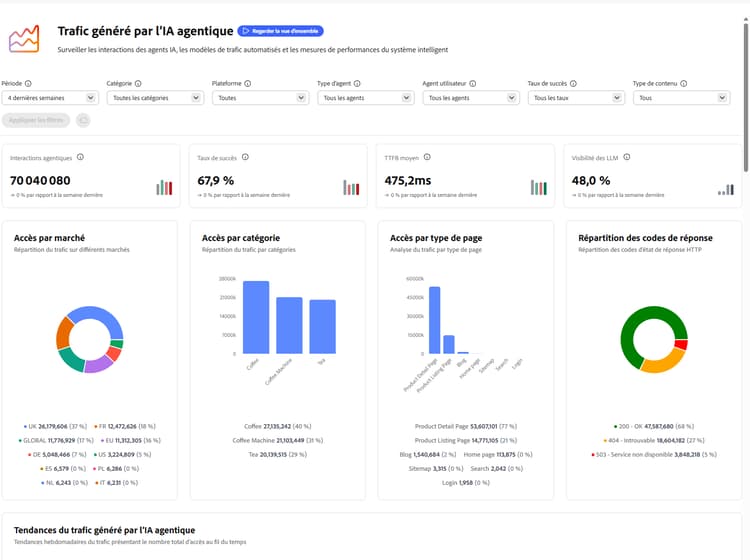Click blue UK segment of market donut chart
The width and height of the screenshot is (750, 560).
click(x=98, y=316)
